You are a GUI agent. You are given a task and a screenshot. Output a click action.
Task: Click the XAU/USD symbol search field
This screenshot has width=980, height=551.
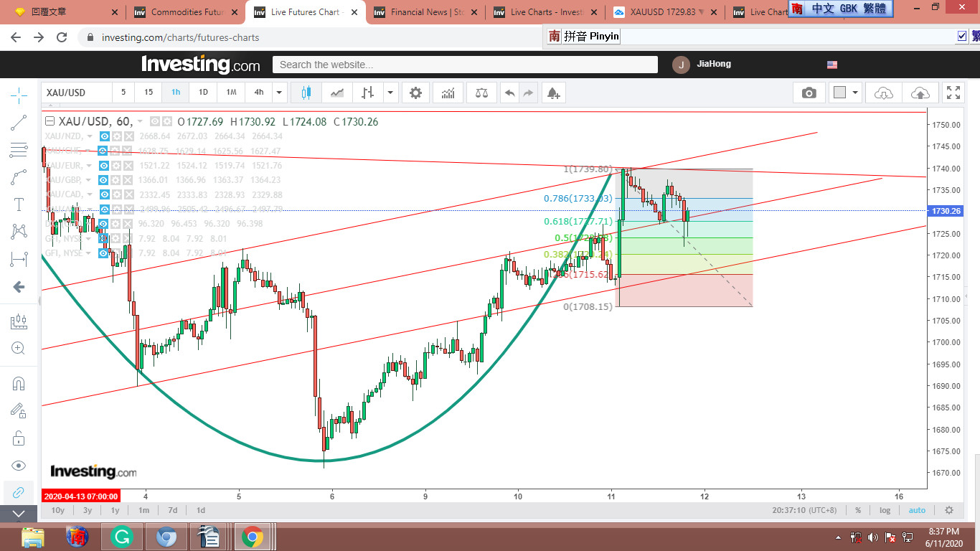pos(76,93)
